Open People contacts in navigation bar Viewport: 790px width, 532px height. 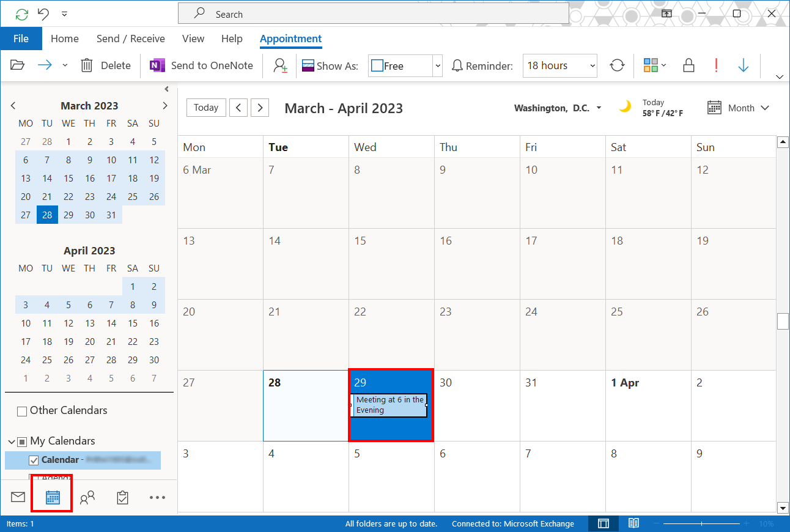(x=87, y=497)
